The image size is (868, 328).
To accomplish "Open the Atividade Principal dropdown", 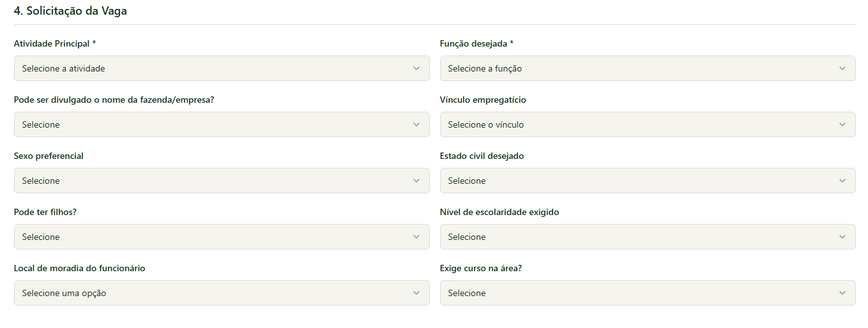I will tap(222, 68).
